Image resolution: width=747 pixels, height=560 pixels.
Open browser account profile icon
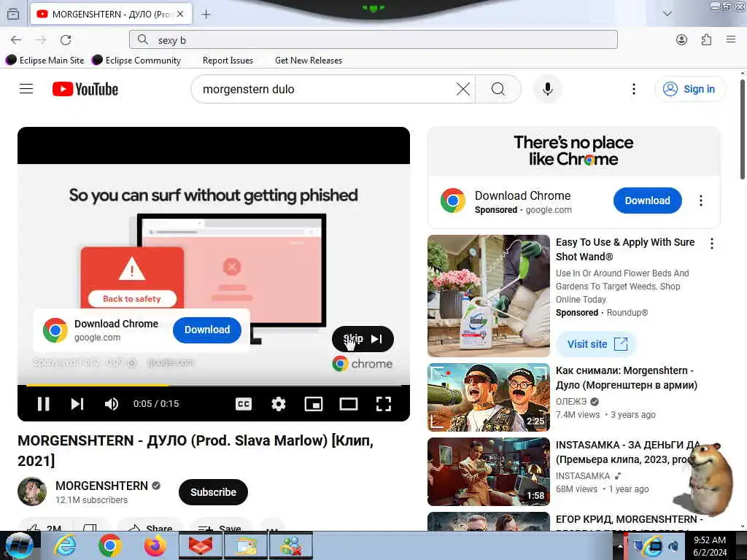tap(682, 40)
